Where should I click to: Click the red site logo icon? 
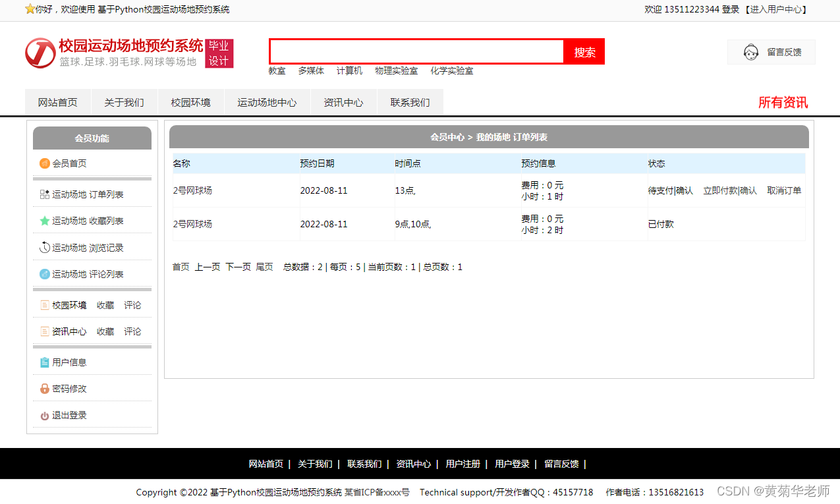[40, 53]
